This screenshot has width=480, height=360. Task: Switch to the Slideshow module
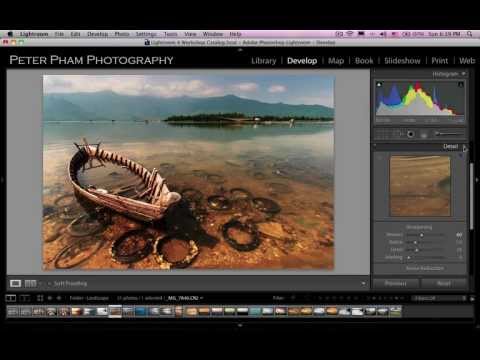point(402,61)
